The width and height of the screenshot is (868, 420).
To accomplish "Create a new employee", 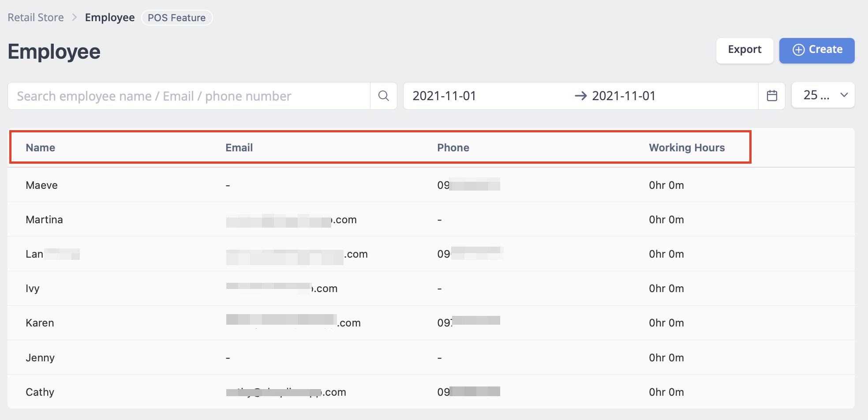I will point(816,50).
